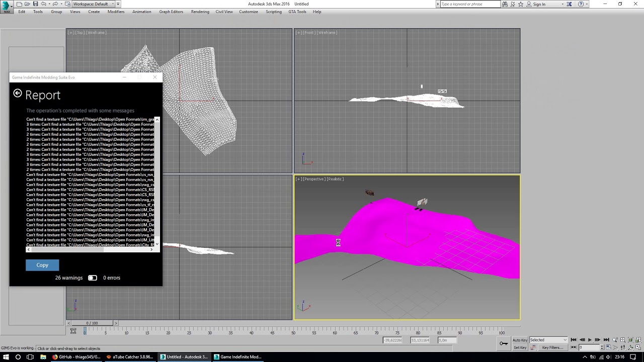Click the Copy button in Report
The height and width of the screenshot is (362, 644).
(42, 265)
